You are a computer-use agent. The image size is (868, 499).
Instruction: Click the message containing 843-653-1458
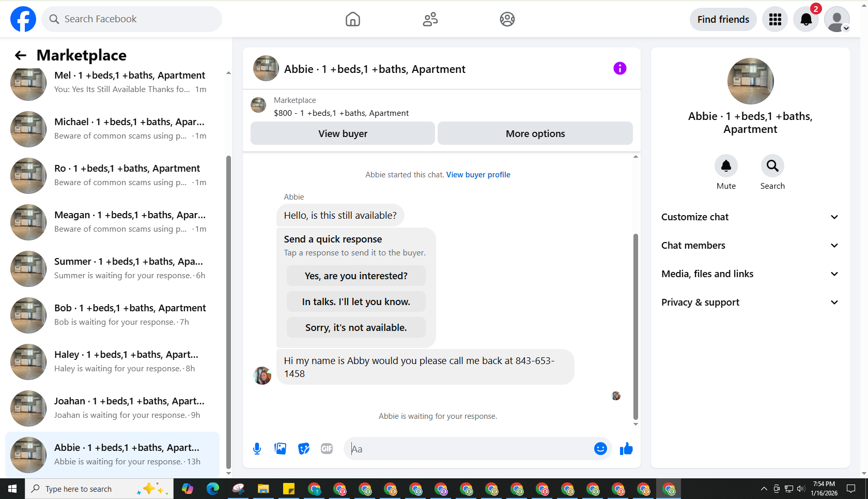[x=425, y=367]
